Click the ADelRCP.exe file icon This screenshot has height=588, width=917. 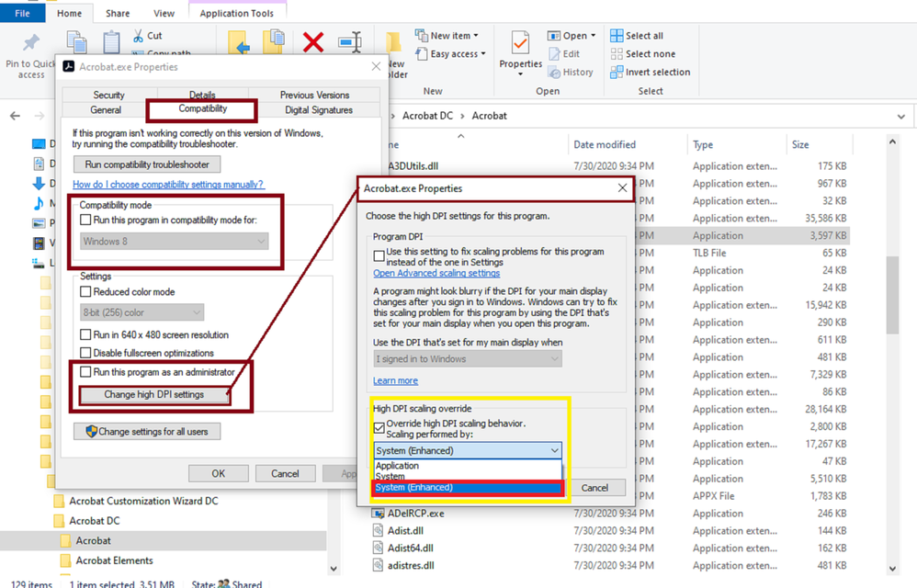[378, 514]
